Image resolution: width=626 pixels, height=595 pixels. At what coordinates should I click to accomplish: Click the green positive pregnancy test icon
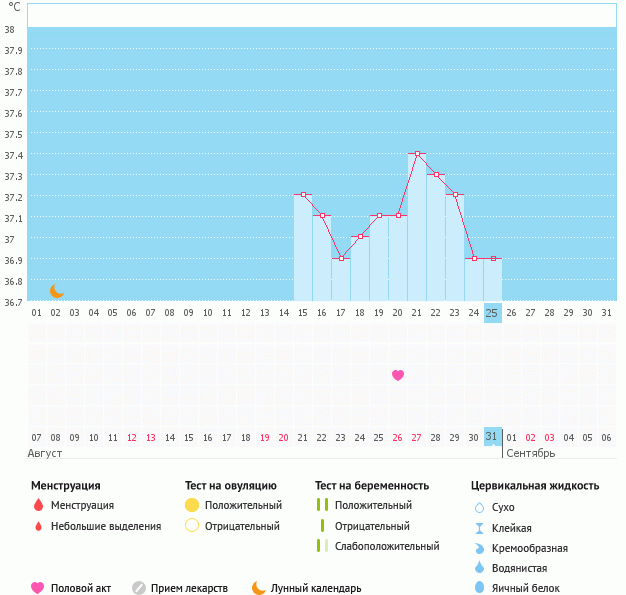322,506
